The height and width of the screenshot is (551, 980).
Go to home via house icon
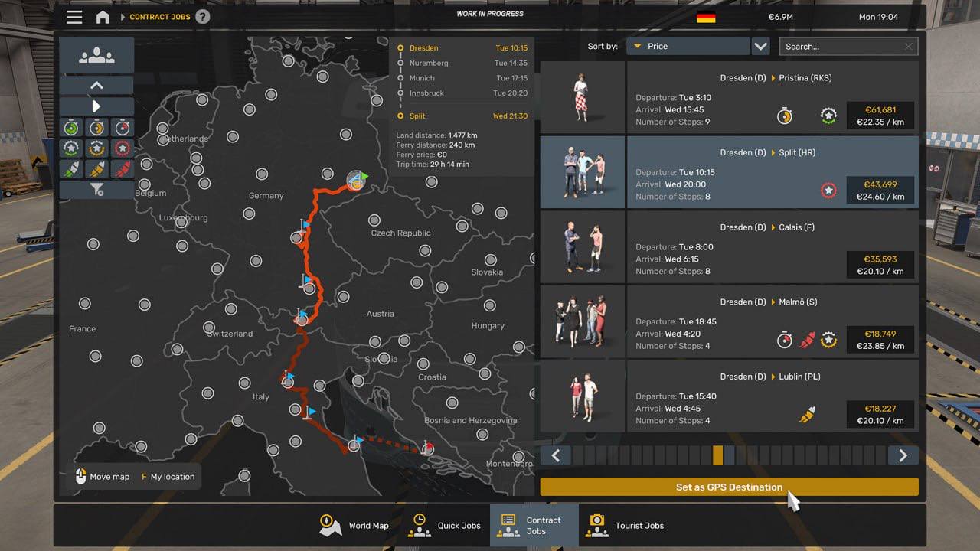click(x=103, y=17)
